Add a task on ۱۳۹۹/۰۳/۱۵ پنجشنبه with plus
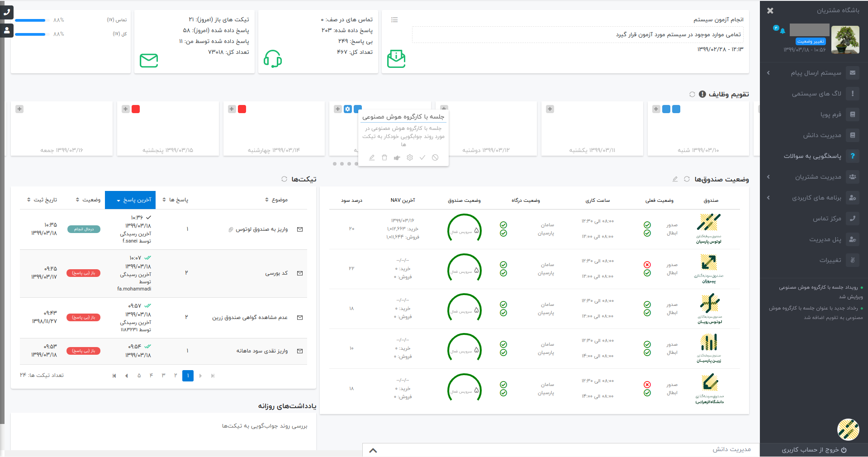 click(126, 109)
